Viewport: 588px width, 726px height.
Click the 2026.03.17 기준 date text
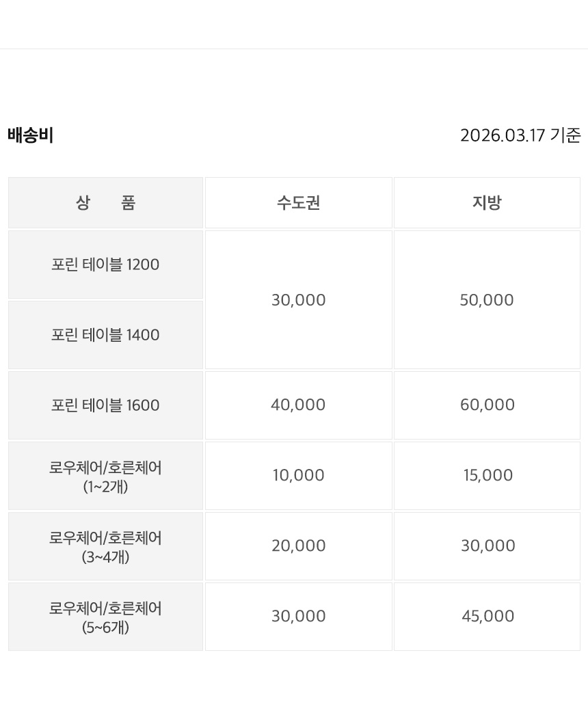click(x=520, y=135)
